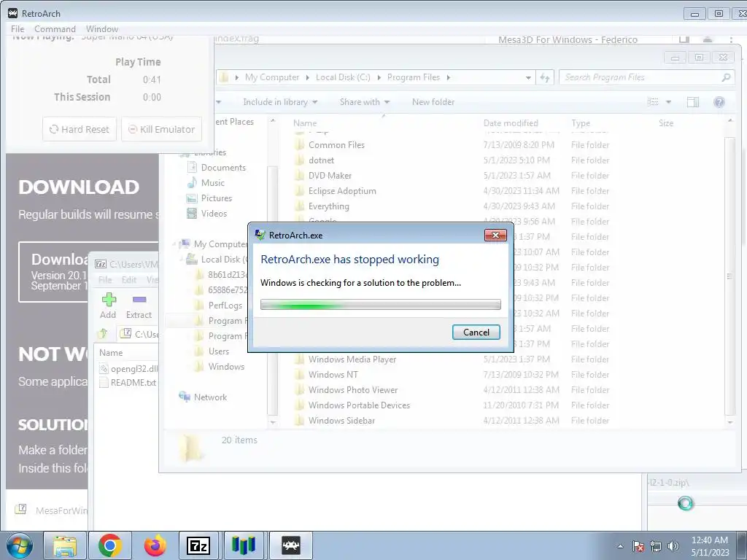The width and height of the screenshot is (747, 560).
Task: Click the Action Center flag tray icon
Action: coord(638,546)
